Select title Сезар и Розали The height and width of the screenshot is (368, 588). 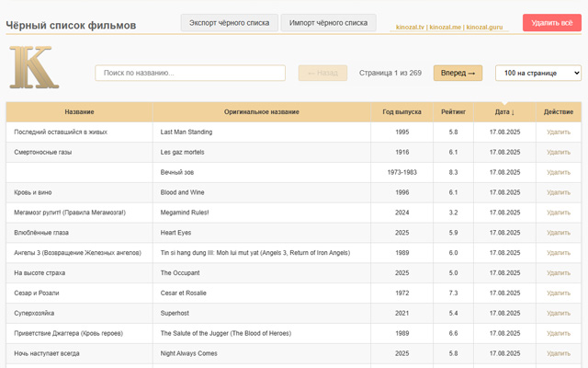37,293
